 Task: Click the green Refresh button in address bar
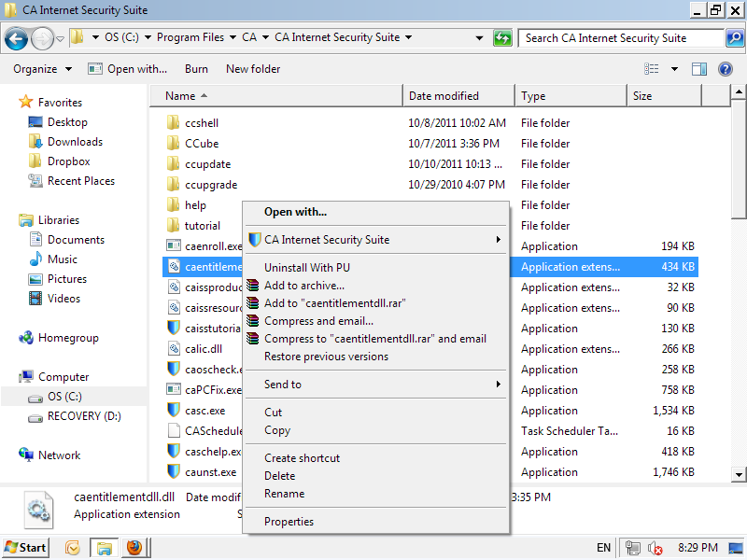(x=502, y=37)
